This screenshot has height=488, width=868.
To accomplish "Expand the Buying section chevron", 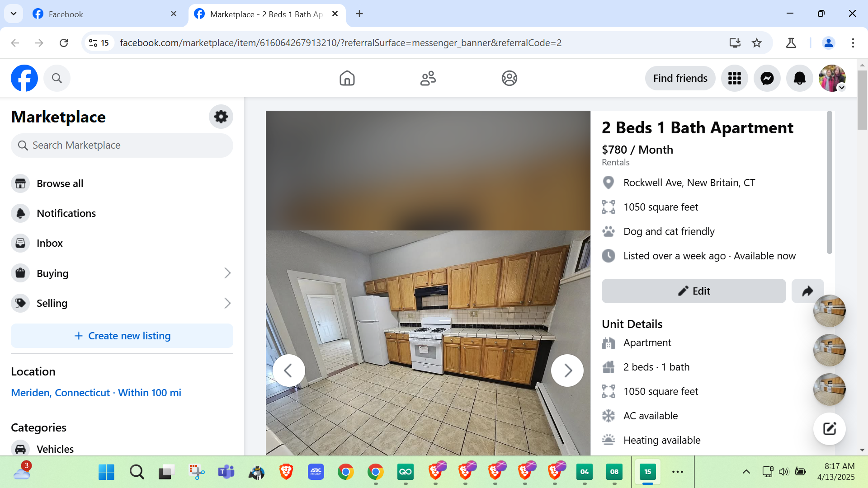I will coord(227,273).
